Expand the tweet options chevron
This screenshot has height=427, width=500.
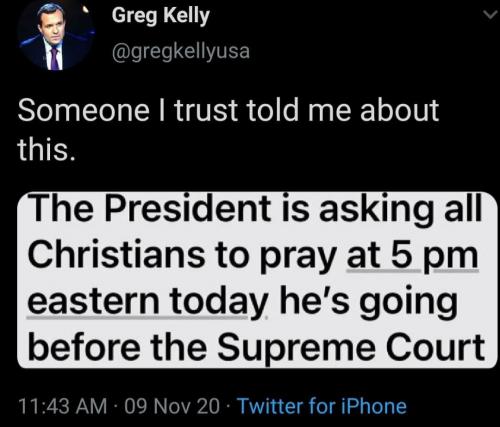pyautogui.click(x=490, y=15)
